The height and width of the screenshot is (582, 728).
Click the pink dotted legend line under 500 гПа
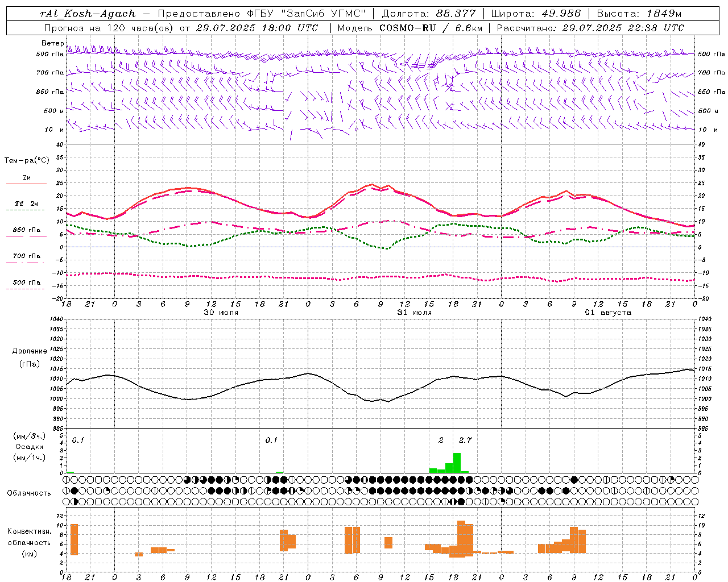pyautogui.click(x=25, y=289)
